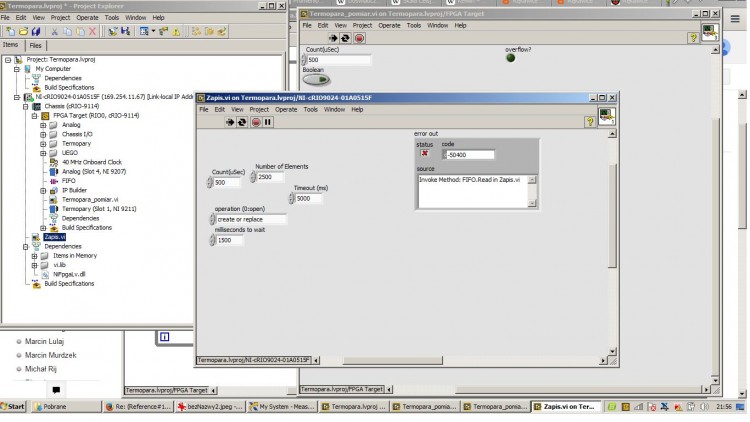Select NiFpgaLv.dll in Dependencies
This screenshot has width=750, height=422.
point(69,274)
